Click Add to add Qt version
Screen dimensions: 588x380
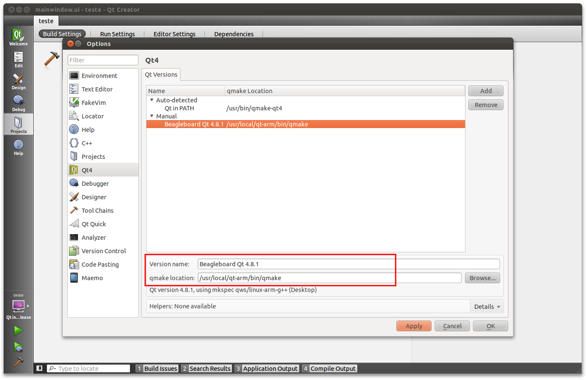point(486,91)
